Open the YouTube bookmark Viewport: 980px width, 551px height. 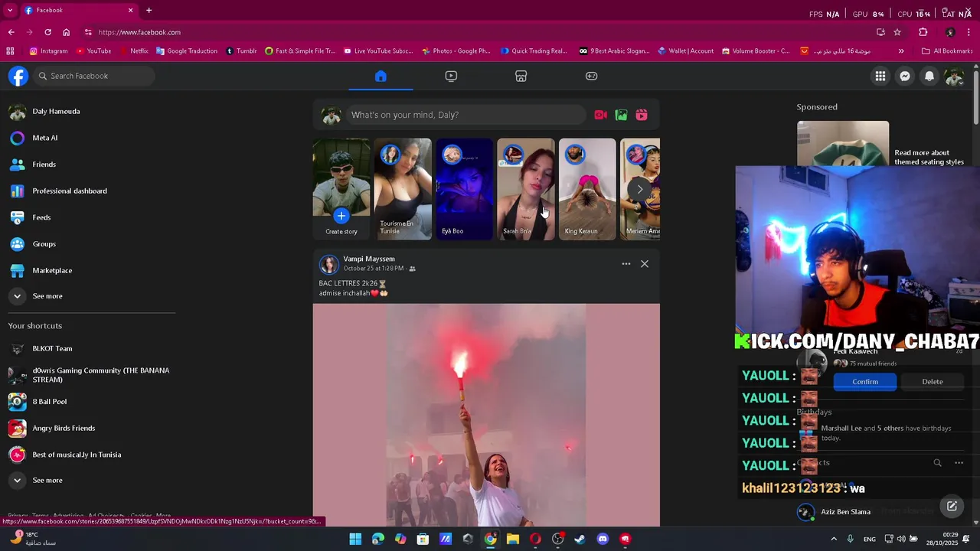coord(93,51)
